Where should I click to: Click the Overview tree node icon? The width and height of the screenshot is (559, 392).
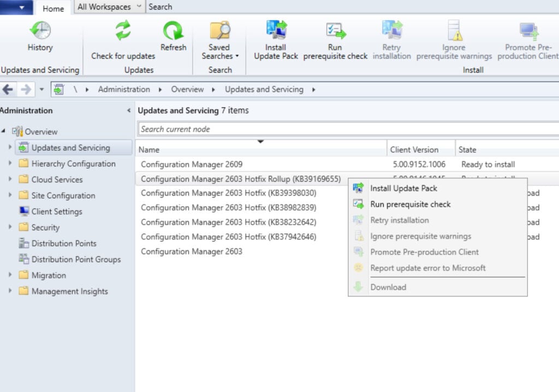pos(17,131)
